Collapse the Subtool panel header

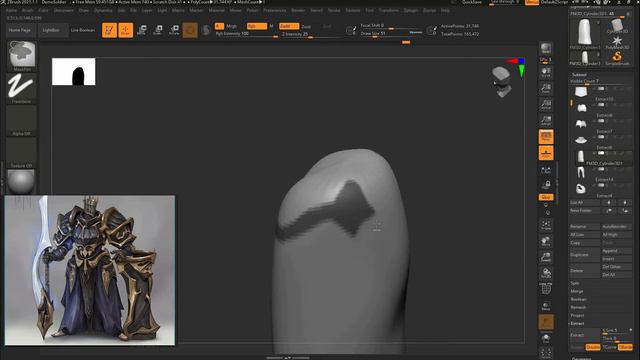click(x=579, y=75)
